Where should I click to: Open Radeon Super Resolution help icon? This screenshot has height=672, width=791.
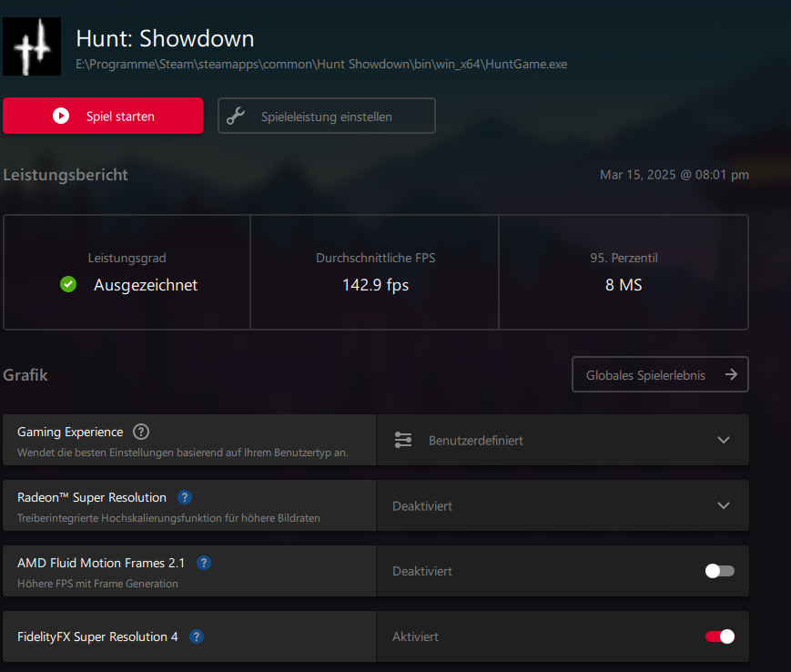pos(185,497)
